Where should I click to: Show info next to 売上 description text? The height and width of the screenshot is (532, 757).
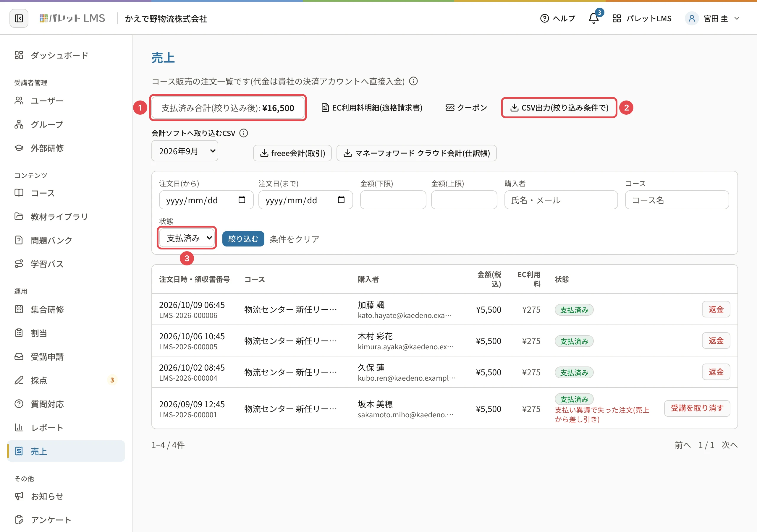(413, 81)
